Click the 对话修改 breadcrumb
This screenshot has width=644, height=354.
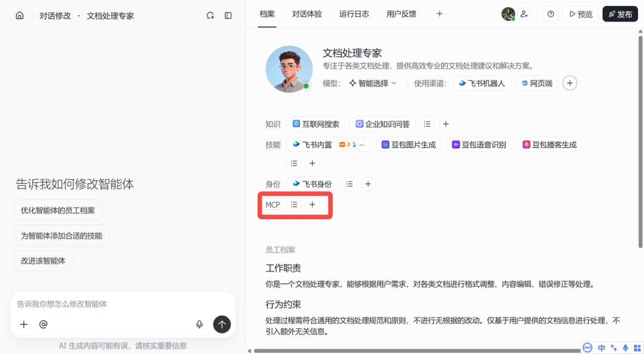coord(55,16)
